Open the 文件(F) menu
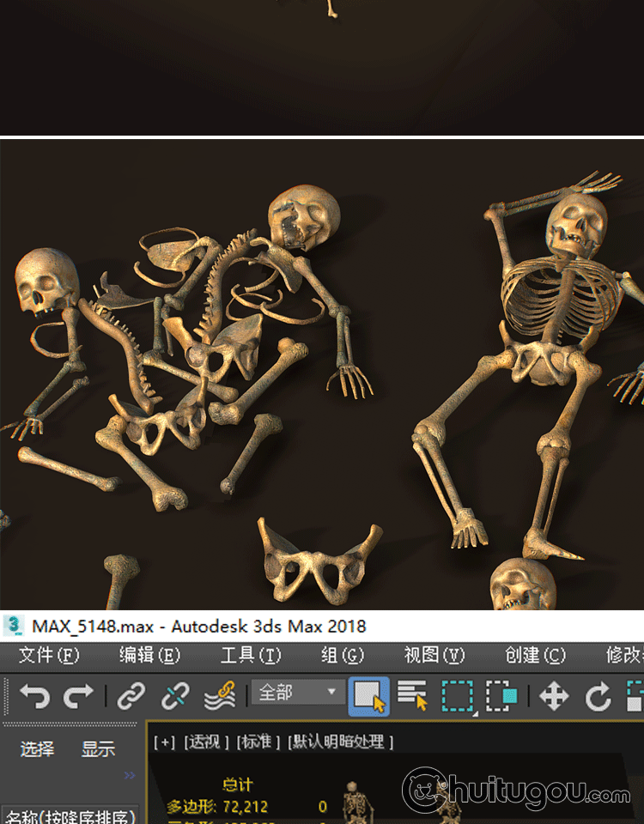Screen dimensions: 644x824 [x=49, y=655]
